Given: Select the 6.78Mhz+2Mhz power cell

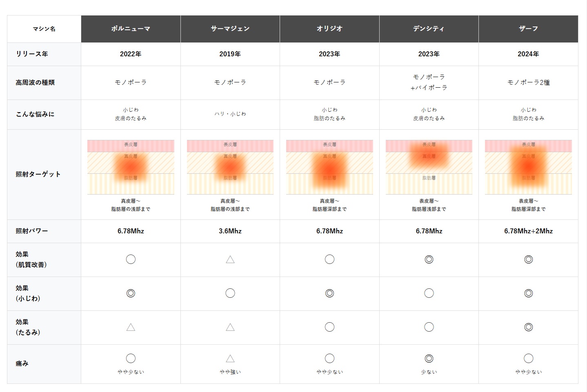Looking at the screenshot, I should [x=528, y=231].
